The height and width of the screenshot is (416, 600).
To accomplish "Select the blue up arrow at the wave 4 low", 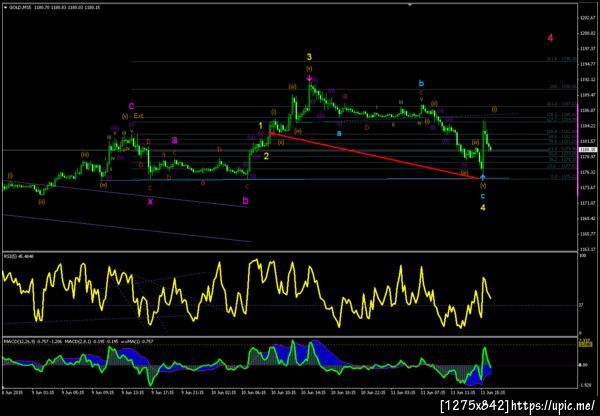I will click(483, 177).
